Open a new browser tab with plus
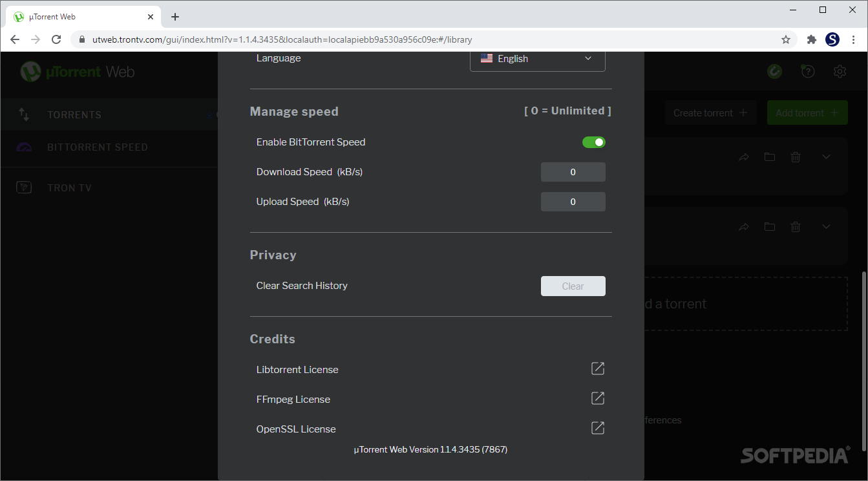The image size is (868, 481). click(x=175, y=17)
